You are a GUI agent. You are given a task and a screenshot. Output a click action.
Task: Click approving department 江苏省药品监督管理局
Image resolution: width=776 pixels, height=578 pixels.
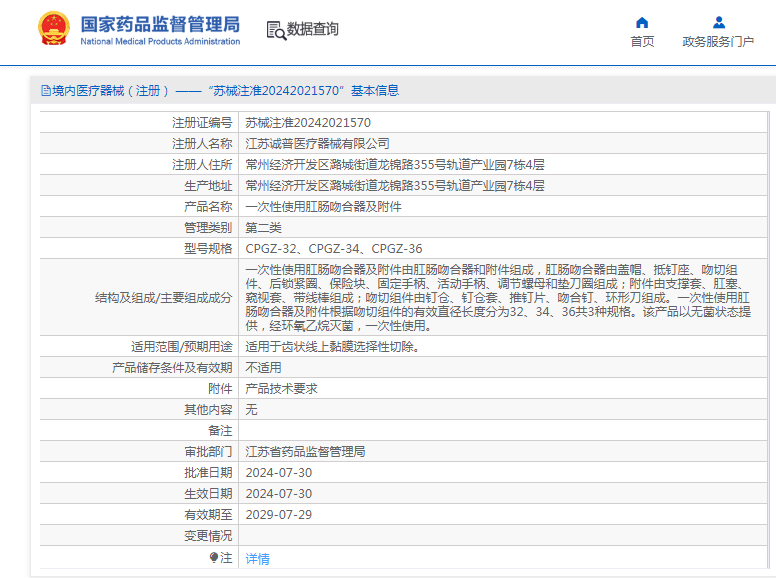tap(305, 452)
